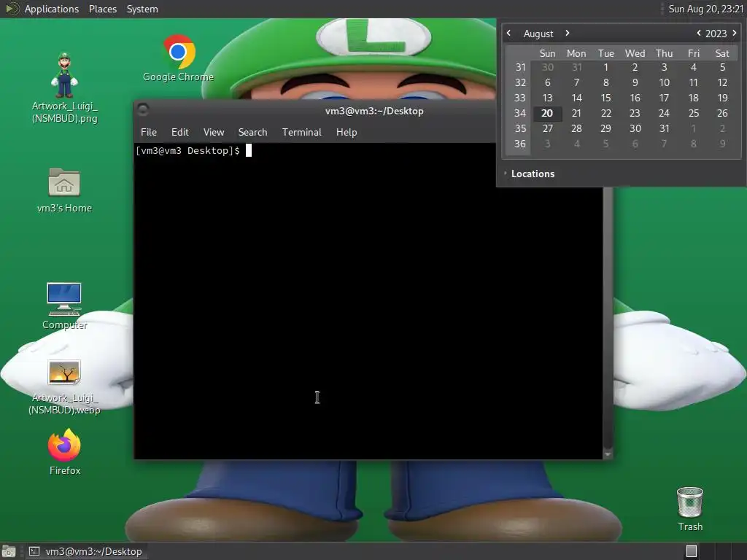Click the 2023 year label in calendar

(716, 34)
